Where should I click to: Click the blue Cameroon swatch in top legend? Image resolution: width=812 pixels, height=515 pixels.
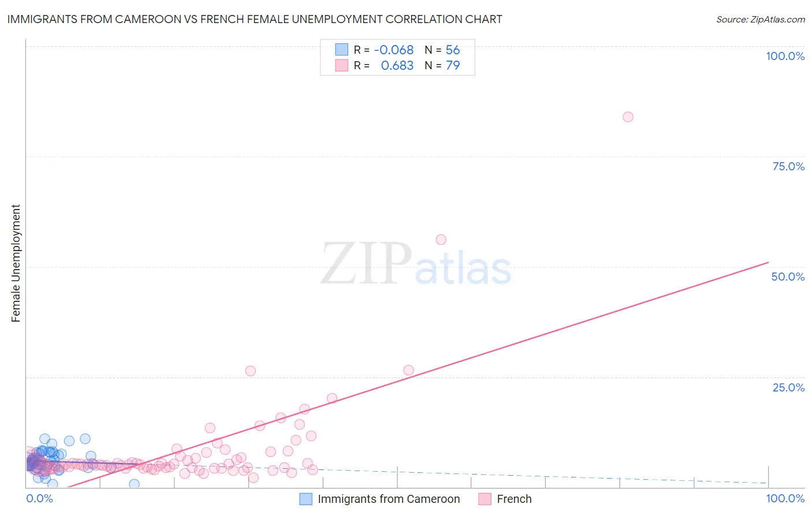[342, 50]
